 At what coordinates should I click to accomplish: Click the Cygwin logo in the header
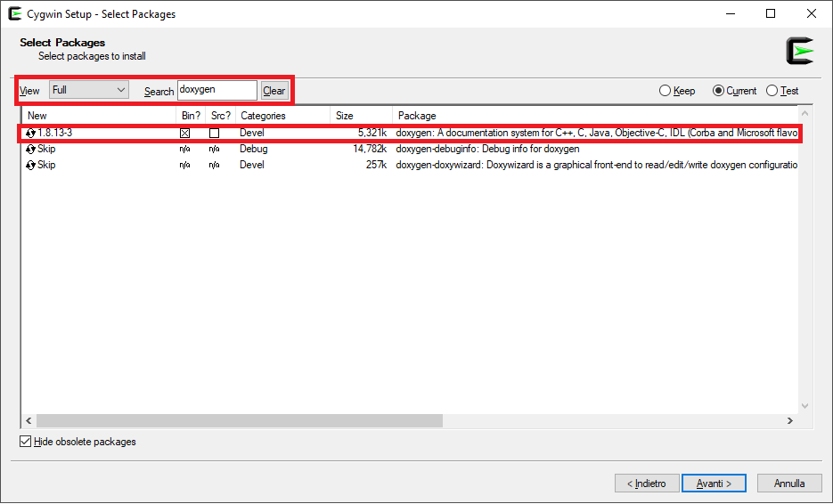pyautogui.click(x=799, y=51)
